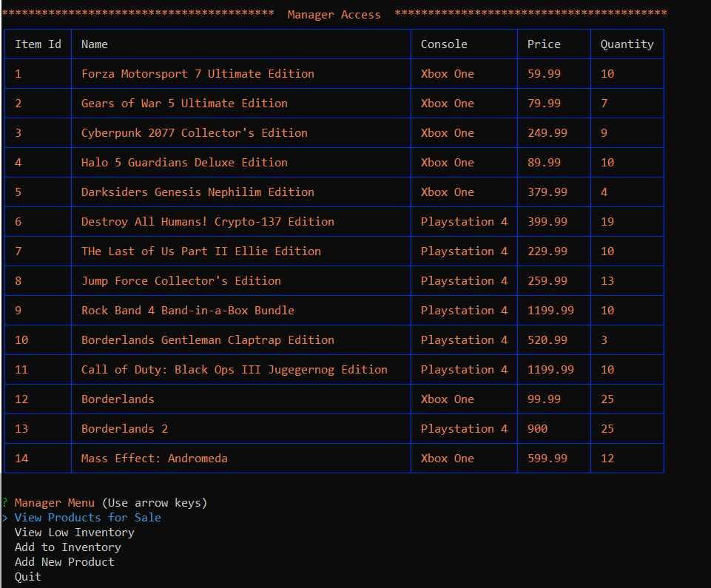Click the Manager Menu prompt text

55,503
